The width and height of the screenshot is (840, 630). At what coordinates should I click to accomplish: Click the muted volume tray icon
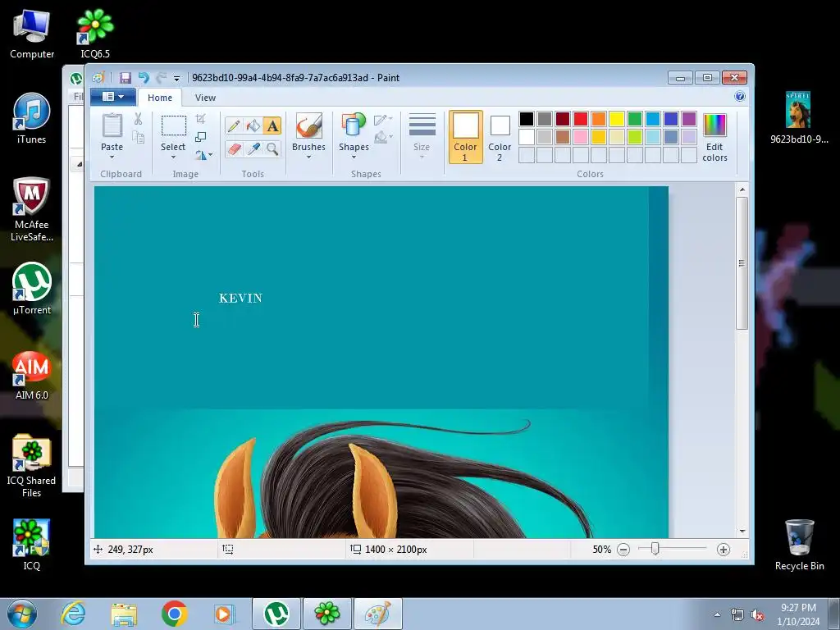[x=757, y=615]
